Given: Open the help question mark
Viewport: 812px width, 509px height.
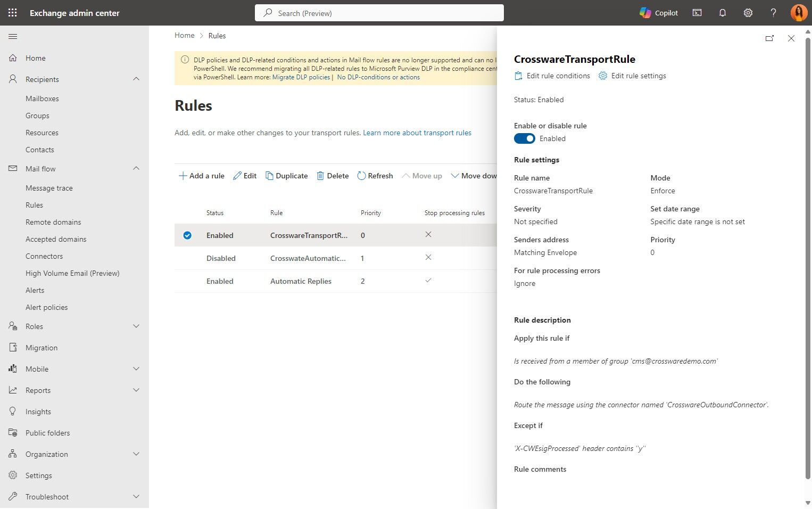Looking at the screenshot, I should pos(774,13).
